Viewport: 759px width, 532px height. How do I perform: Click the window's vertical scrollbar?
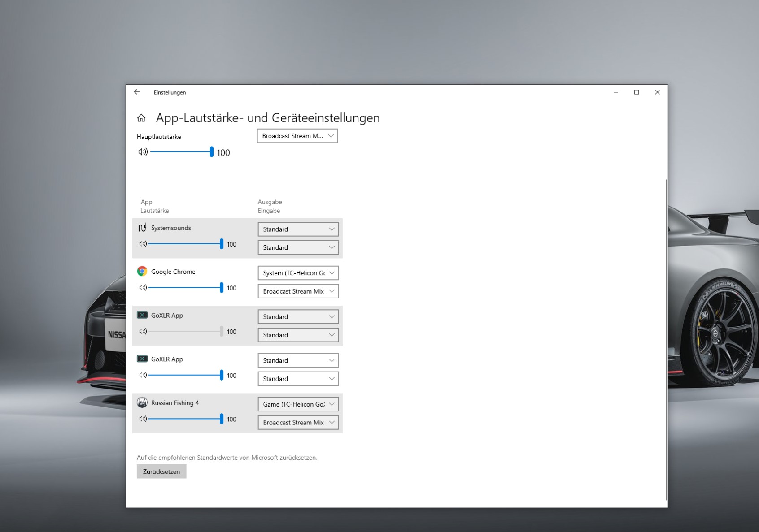[666, 340]
